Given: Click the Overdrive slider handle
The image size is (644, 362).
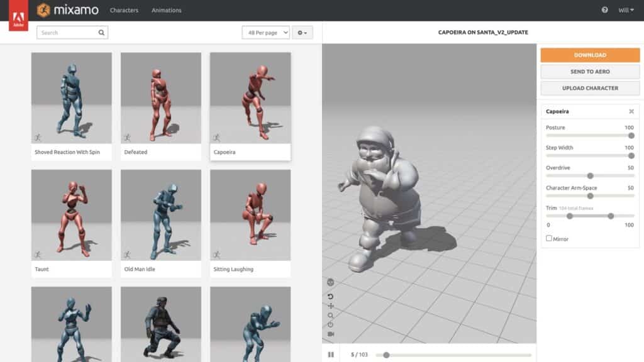Looking at the screenshot, I should click(590, 176).
